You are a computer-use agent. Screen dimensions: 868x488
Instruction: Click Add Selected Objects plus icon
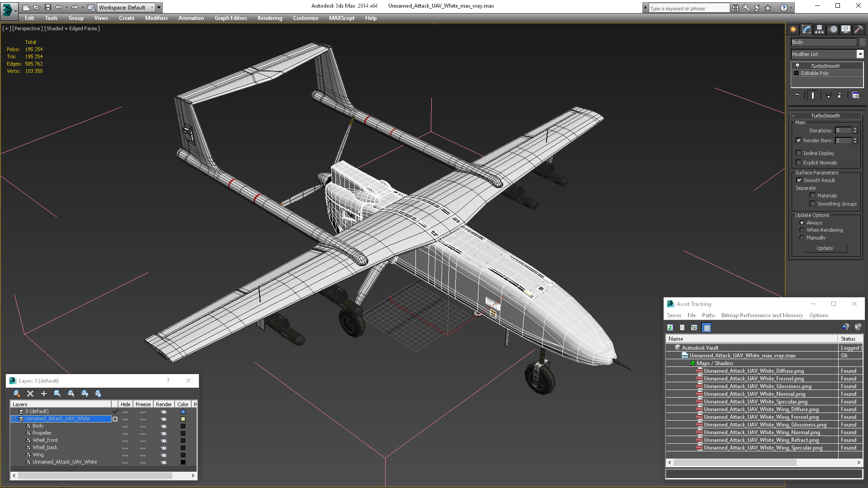pos(44,394)
